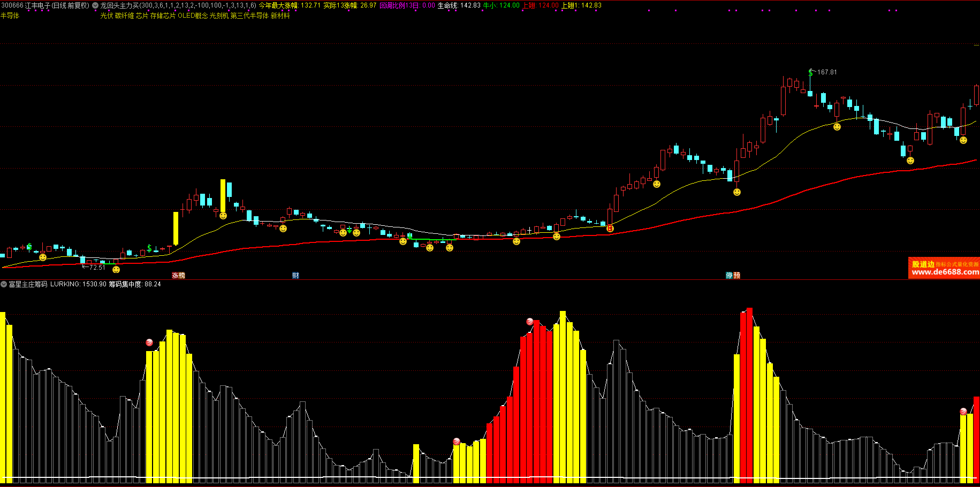Viewport: 980px width, 487px height.
Task: Click the 167.81 high price label
Action: tap(827, 72)
